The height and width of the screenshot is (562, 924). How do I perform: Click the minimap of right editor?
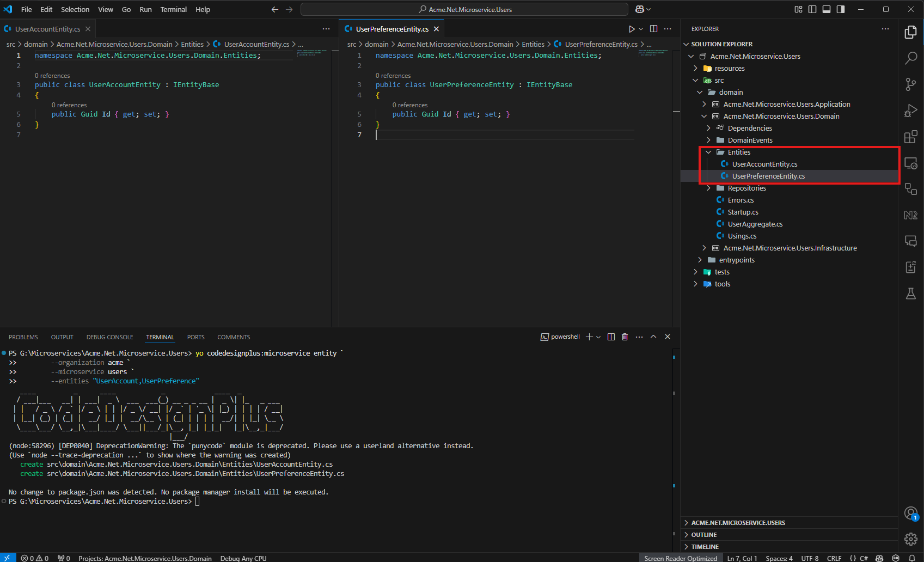(x=653, y=53)
